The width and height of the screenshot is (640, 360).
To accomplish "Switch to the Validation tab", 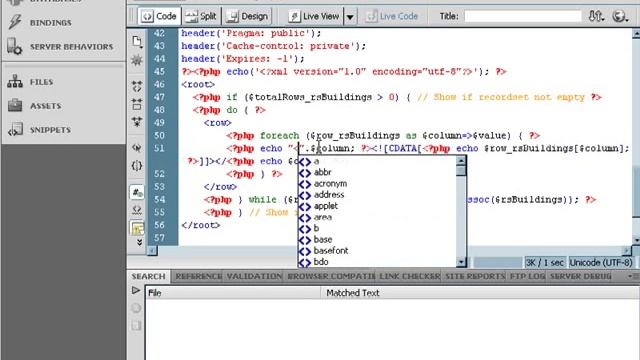I will point(254,276).
